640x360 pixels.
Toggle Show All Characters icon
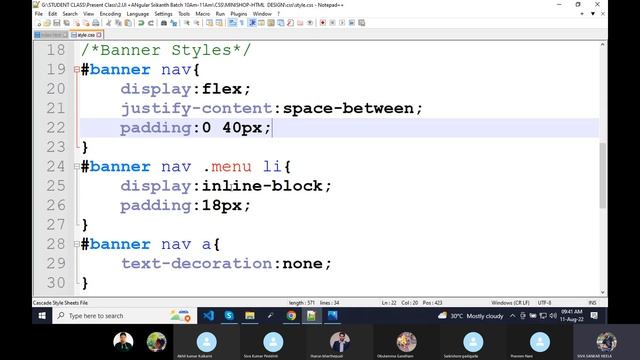(x=241, y=23)
